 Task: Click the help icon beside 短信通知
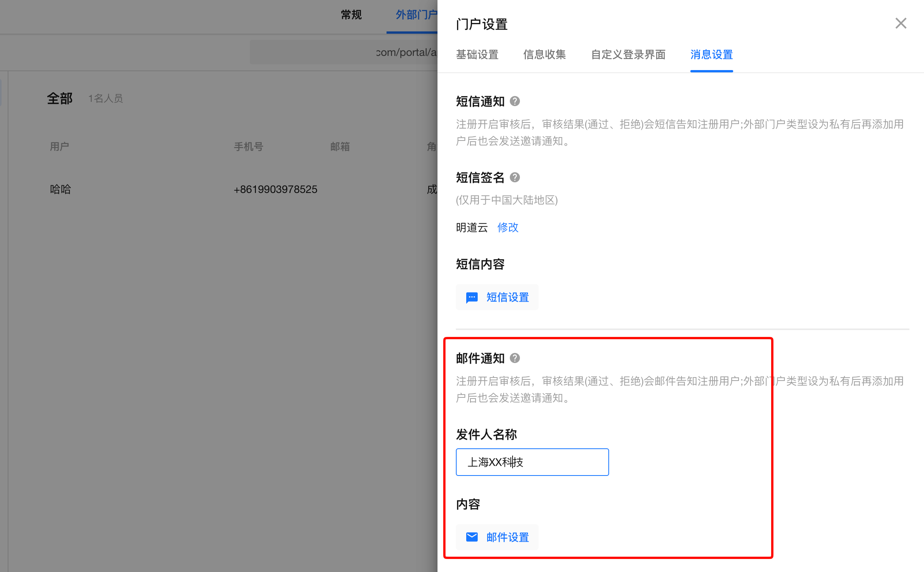pyautogui.click(x=515, y=101)
